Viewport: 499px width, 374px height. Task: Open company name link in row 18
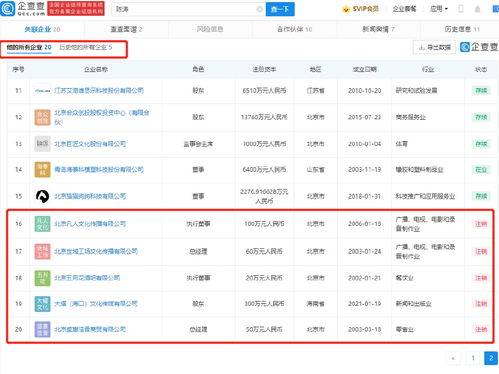(87, 278)
